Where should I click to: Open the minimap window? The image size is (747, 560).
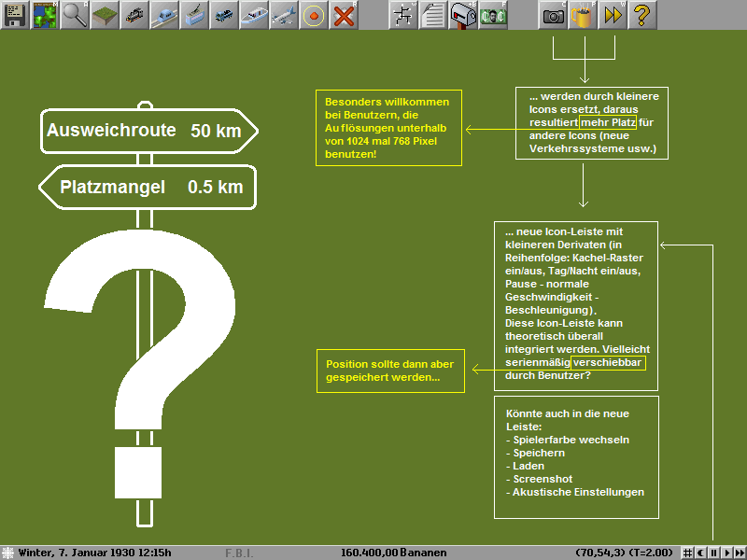(x=45, y=15)
